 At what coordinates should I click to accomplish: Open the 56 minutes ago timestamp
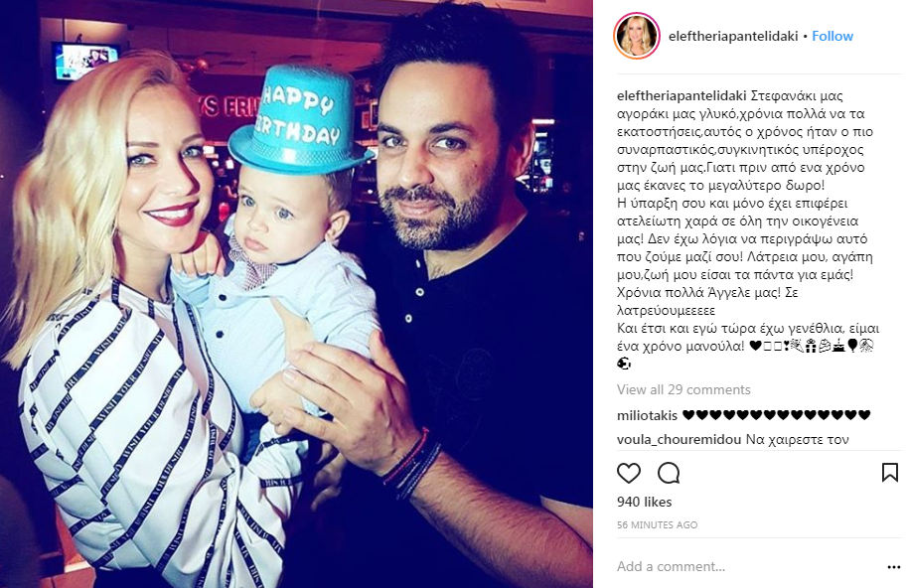(x=657, y=524)
